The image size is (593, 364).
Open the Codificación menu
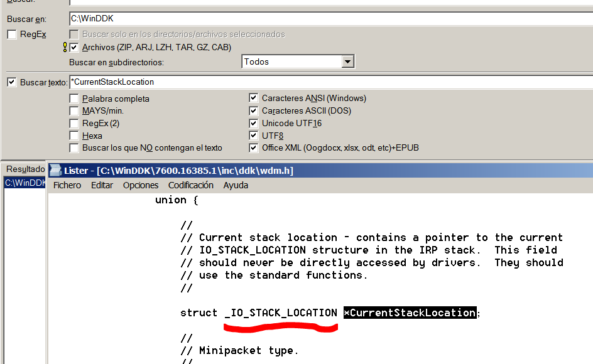tap(190, 185)
